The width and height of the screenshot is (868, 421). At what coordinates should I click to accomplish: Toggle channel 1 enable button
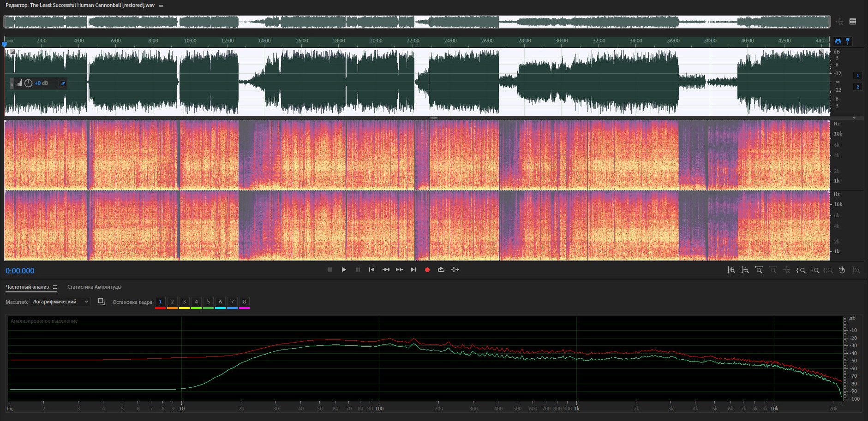[x=858, y=75]
